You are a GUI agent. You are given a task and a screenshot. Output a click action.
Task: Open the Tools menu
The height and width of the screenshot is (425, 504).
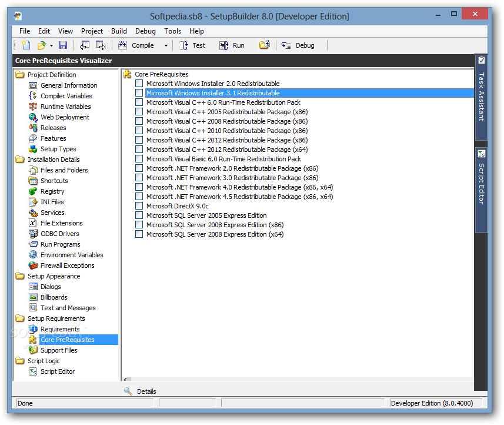click(x=173, y=31)
